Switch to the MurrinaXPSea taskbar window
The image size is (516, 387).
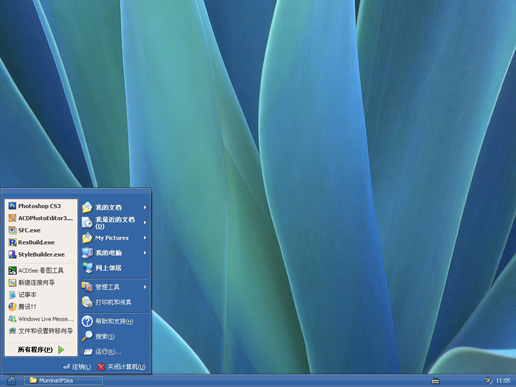pyautogui.click(x=63, y=380)
